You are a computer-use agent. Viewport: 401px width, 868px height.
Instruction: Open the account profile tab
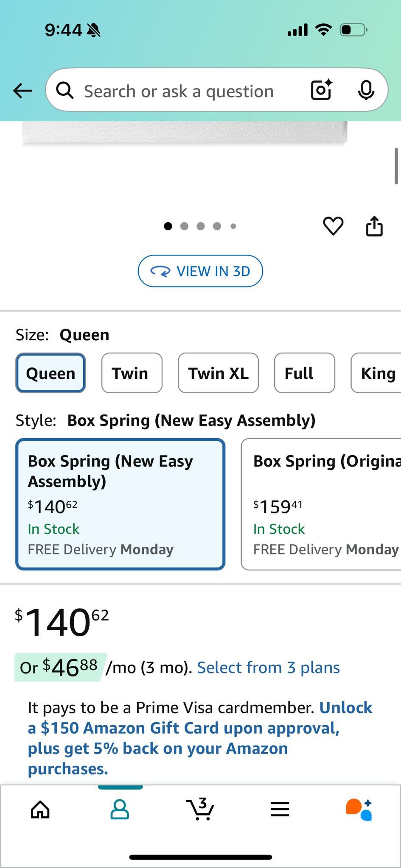[120, 810]
